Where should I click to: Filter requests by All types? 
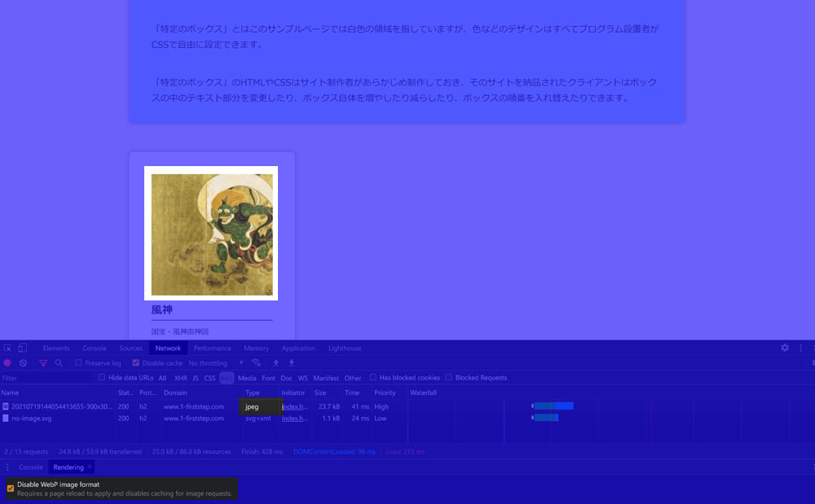(x=162, y=378)
